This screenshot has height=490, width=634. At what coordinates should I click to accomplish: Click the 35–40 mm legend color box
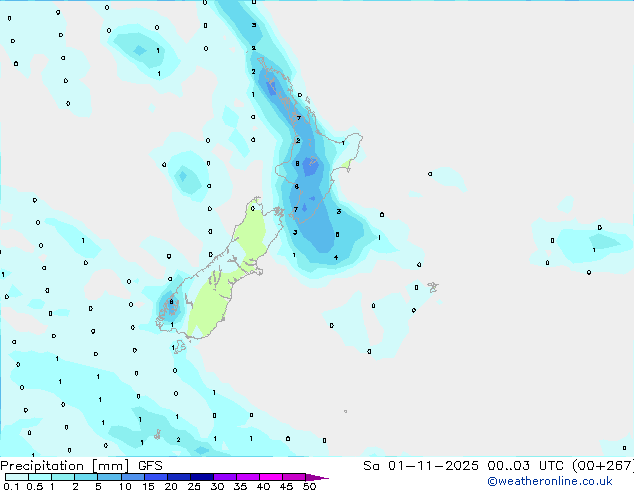[x=248, y=477]
